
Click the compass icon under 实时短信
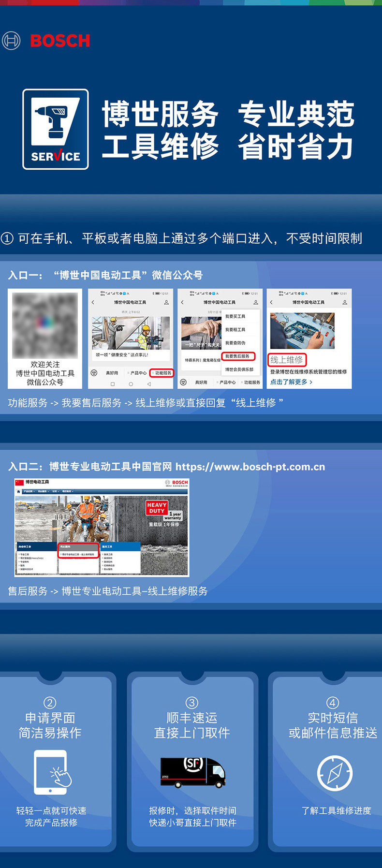(x=335, y=773)
